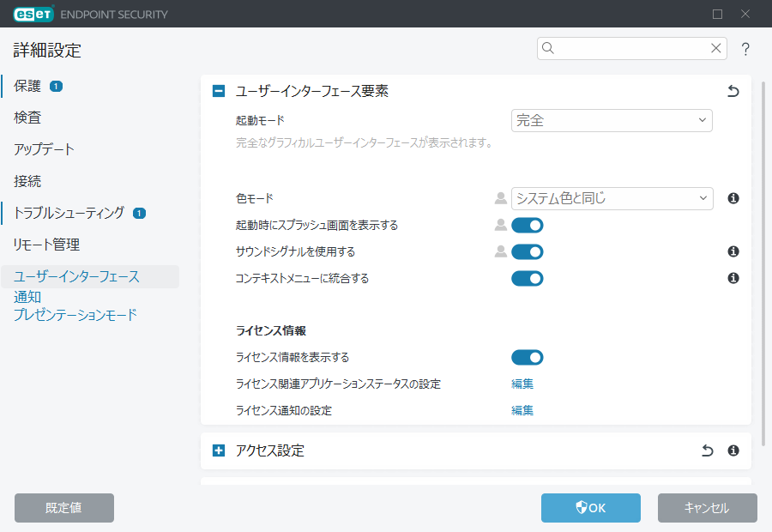Image resolution: width=772 pixels, height=532 pixels.
Task: Click the magnifier icon in the search box
Action: pyautogui.click(x=548, y=49)
